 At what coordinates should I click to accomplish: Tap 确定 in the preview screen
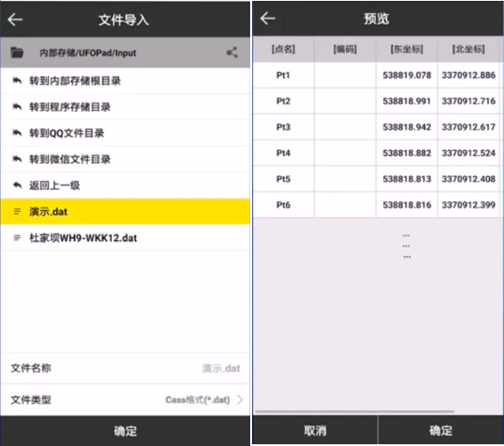(441, 430)
